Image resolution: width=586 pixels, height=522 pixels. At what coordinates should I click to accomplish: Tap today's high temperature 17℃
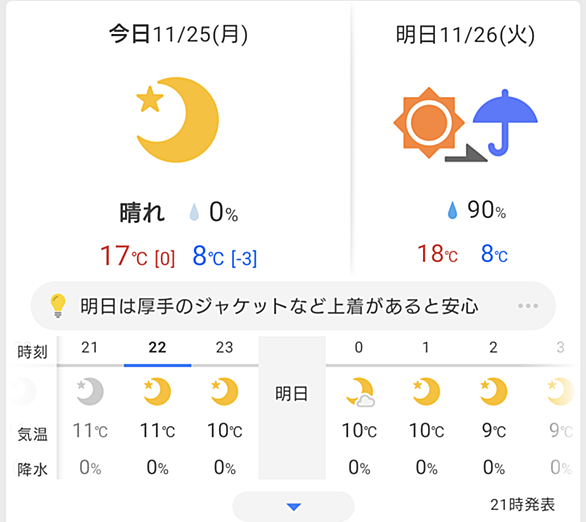tap(124, 256)
